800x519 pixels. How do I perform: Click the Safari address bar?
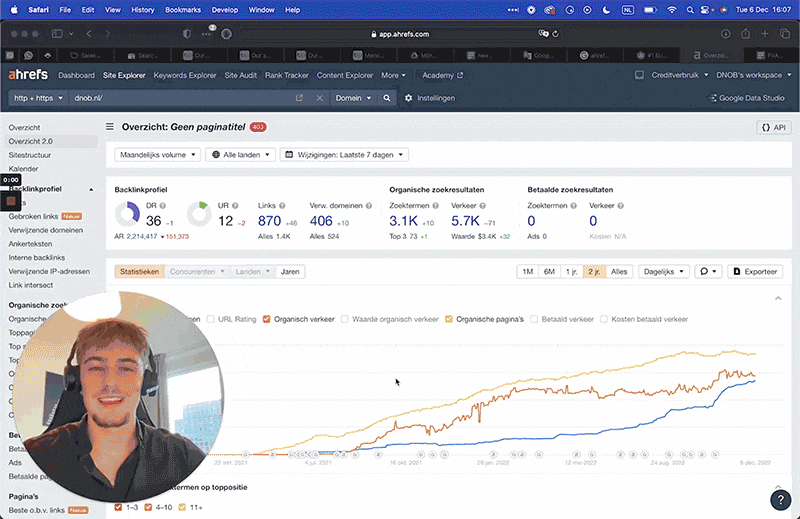pos(401,34)
